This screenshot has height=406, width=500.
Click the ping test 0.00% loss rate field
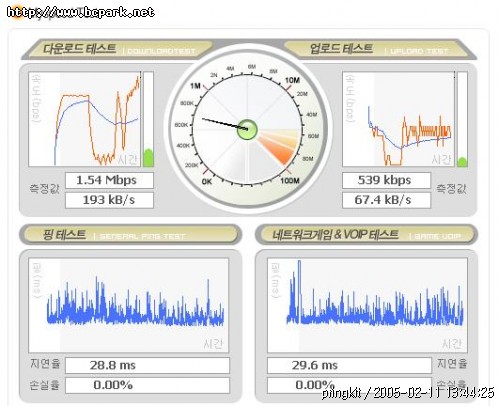[147, 385]
